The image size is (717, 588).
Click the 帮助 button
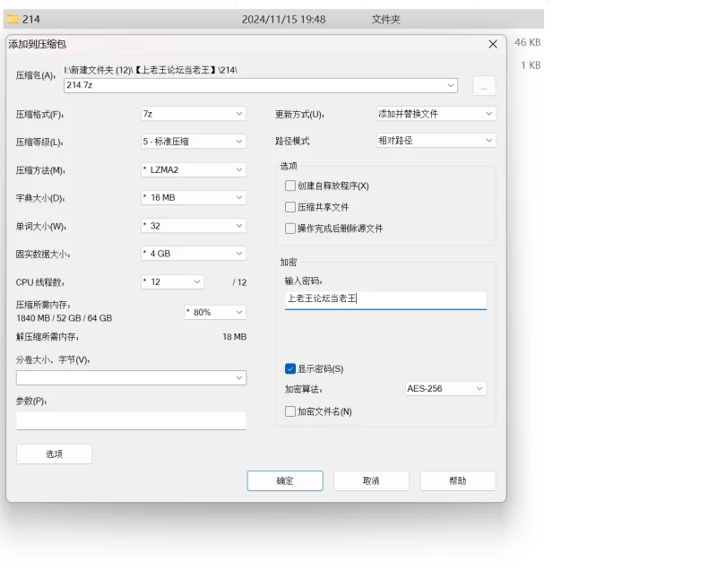pos(458,481)
